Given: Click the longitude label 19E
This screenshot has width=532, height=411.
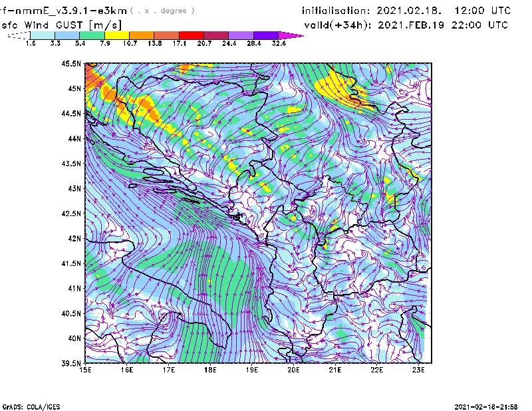Looking at the screenshot, I should pos(252,370).
